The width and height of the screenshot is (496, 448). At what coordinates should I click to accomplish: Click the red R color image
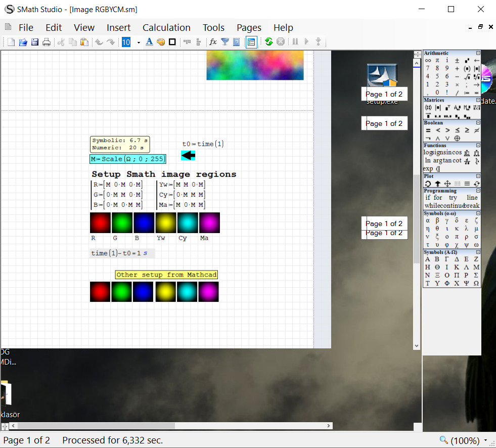click(x=100, y=223)
